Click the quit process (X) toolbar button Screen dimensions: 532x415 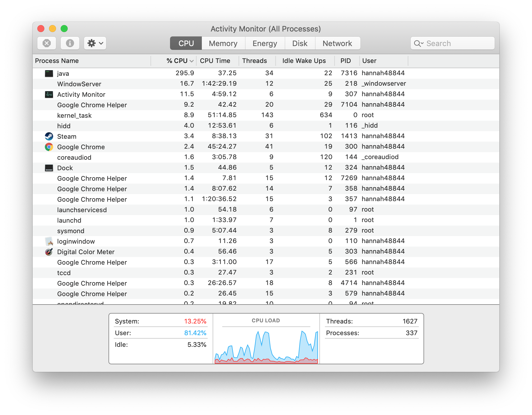47,43
